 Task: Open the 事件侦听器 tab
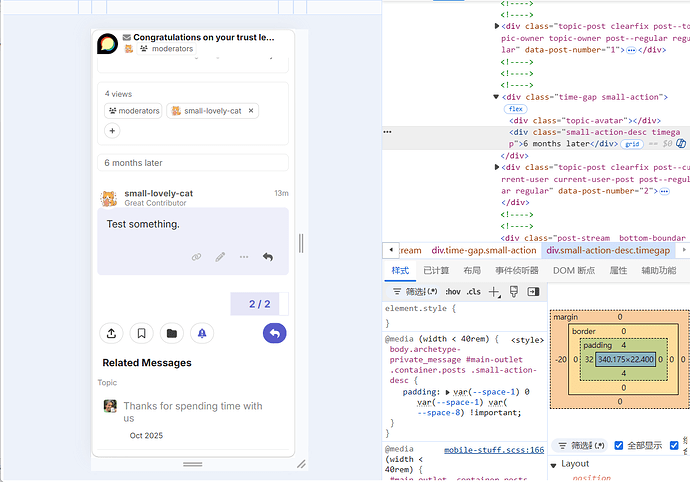click(517, 270)
